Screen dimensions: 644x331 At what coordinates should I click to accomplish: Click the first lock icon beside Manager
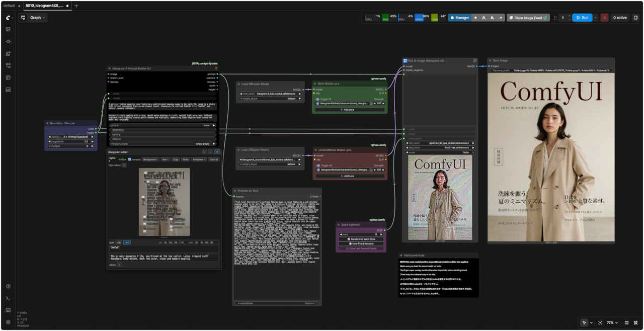(x=484, y=18)
